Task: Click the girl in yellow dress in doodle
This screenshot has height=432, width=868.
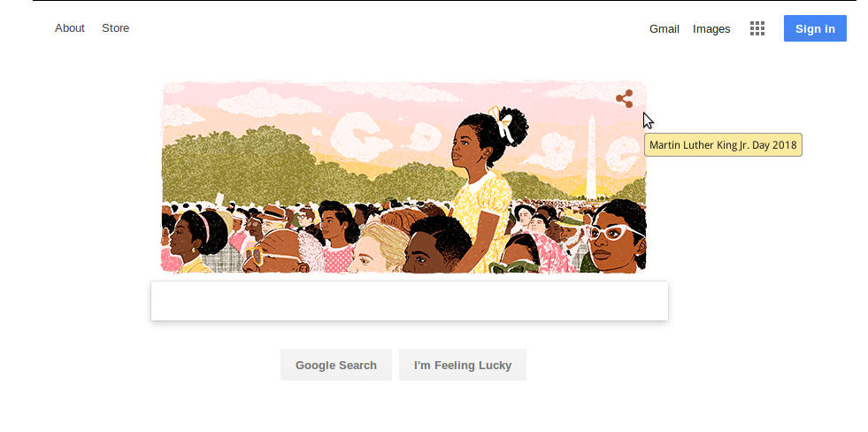Action: click(x=481, y=189)
